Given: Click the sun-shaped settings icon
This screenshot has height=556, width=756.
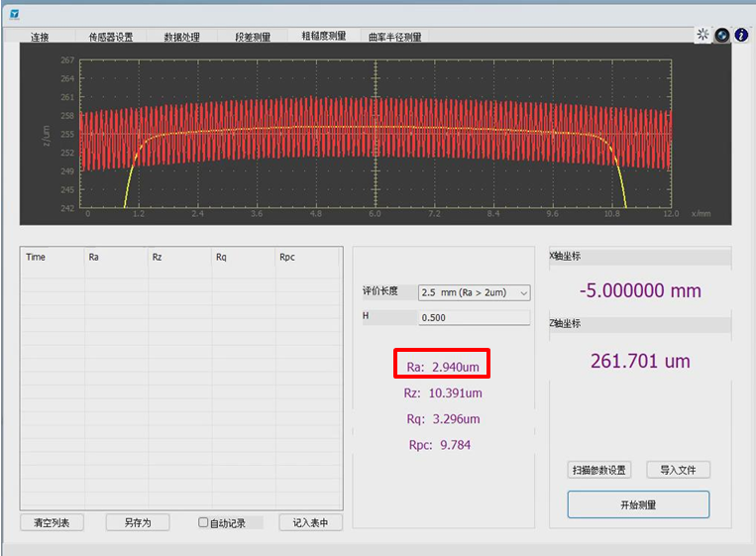Looking at the screenshot, I should click(703, 35).
